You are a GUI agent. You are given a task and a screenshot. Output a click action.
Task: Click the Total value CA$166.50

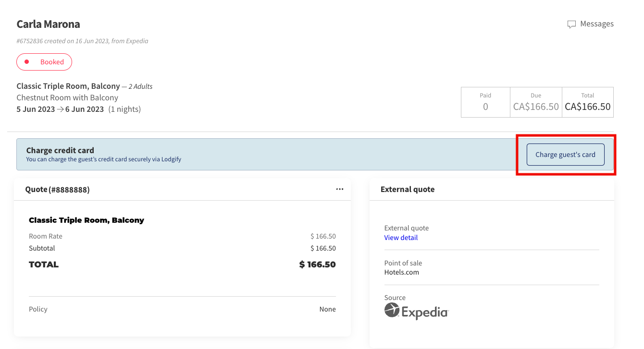587,107
